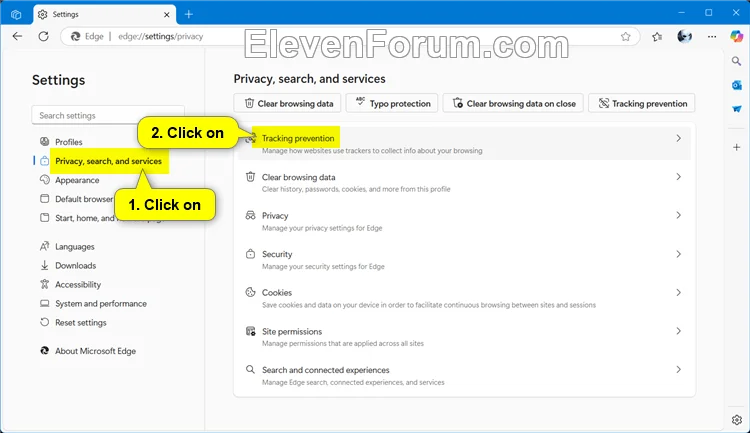750x433 pixels.
Task: Click the Site permissions row icon
Action: [x=250, y=331]
